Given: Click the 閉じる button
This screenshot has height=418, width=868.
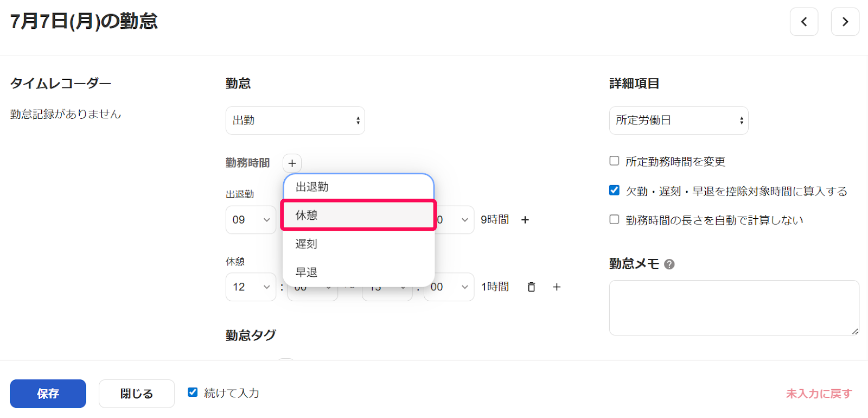Looking at the screenshot, I should (x=137, y=394).
